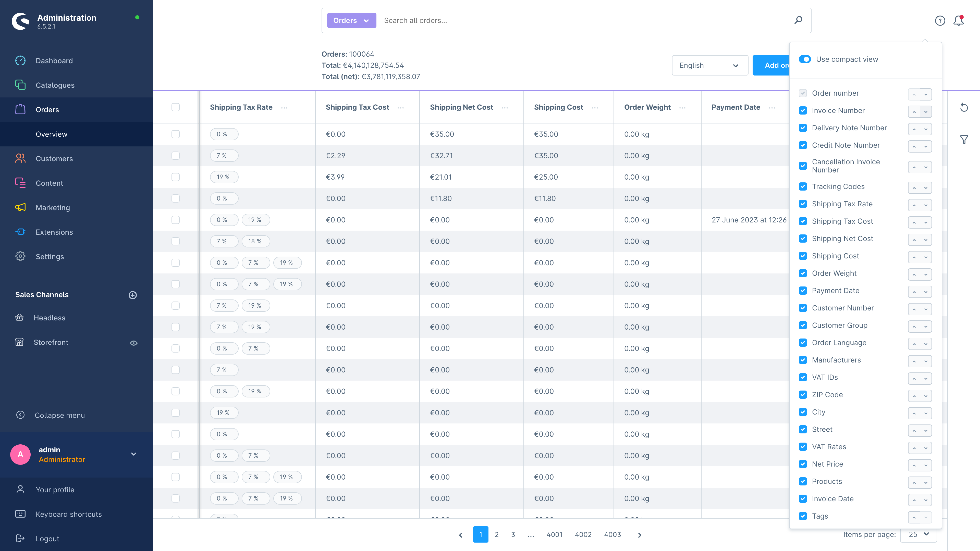Open the Orders search type dropdown
This screenshot has width=980, height=551.
(351, 20)
